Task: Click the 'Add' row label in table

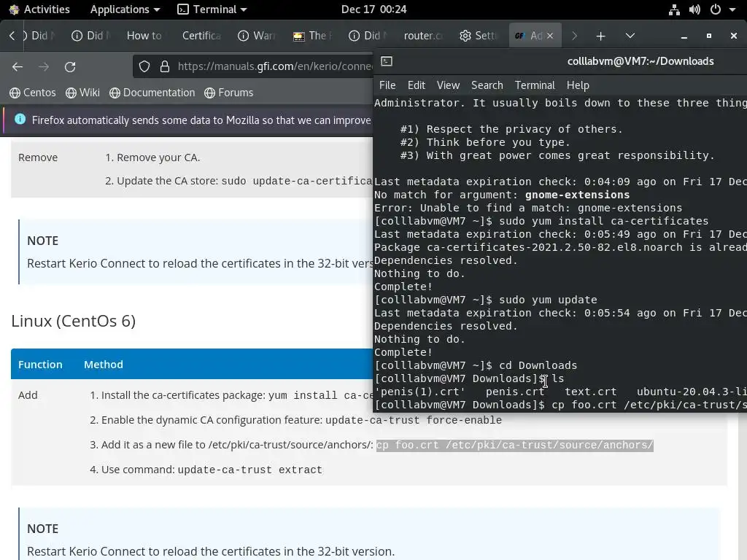Action: (28, 395)
